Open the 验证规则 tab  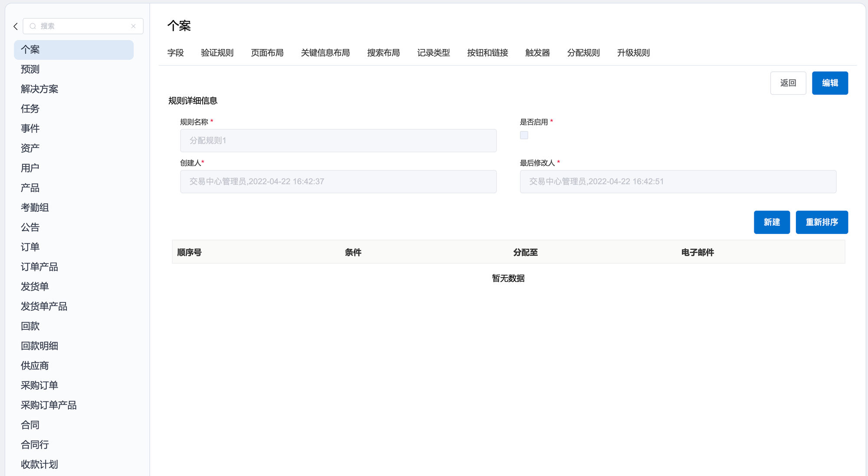pyautogui.click(x=217, y=53)
